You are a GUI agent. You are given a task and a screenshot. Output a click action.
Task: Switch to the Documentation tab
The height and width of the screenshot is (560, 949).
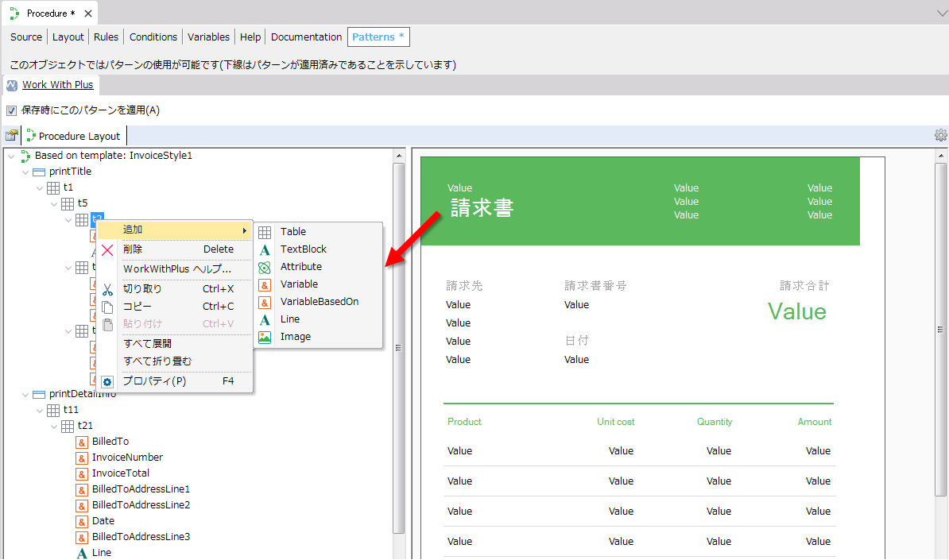tap(306, 37)
